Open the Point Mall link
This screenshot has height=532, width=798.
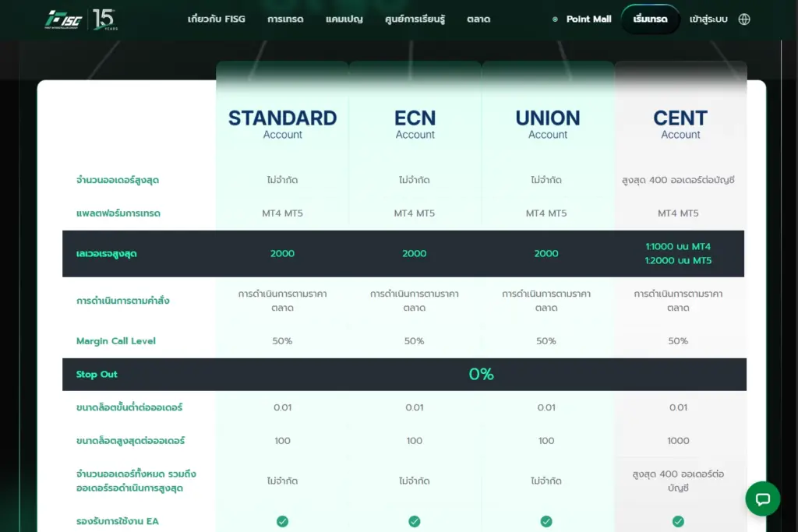pos(588,19)
